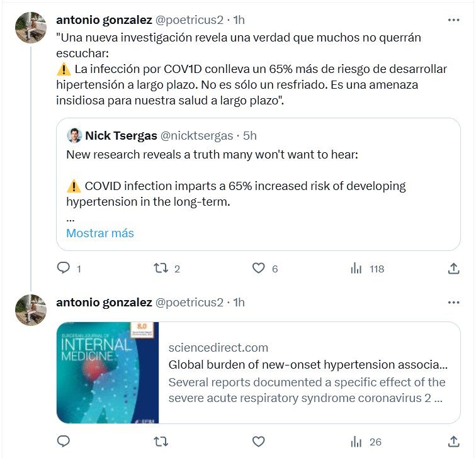Click antonio gonzalez avatar on first tweet

click(30, 28)
